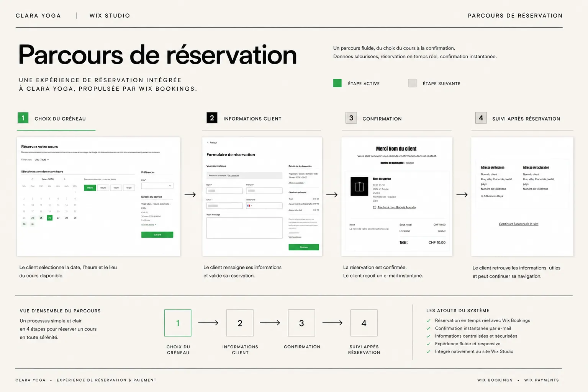Click Ajouter à mon Google Agenda link
Viewport: 588px width, 392px height.
tap(396, 207)
